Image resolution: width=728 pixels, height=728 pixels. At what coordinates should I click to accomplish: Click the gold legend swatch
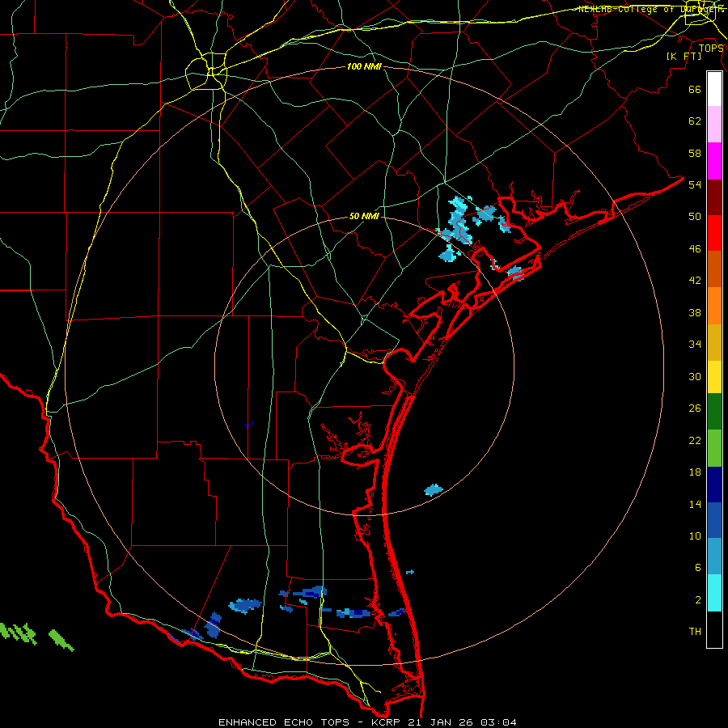[x=714, y=342]
